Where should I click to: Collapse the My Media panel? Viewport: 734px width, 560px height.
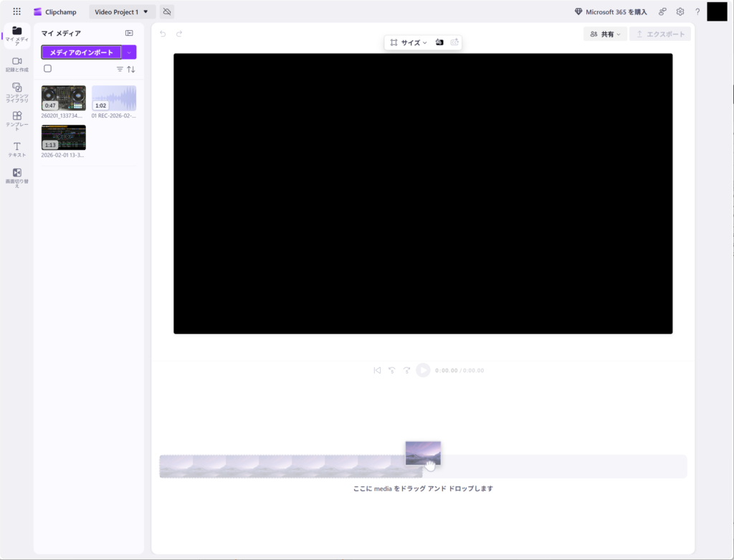[129, 33]
